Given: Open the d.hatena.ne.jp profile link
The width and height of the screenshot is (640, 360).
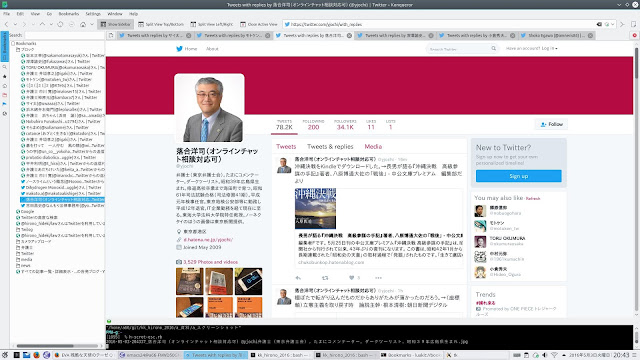Looking at the screenshot, I should pos(208,240).
